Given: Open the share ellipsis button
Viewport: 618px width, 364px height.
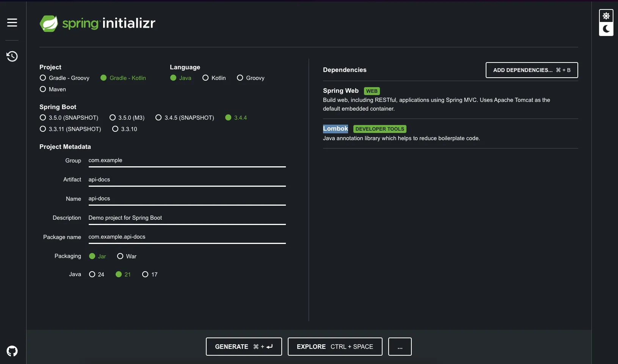Looking at the screenshot, I should point(400,347).
